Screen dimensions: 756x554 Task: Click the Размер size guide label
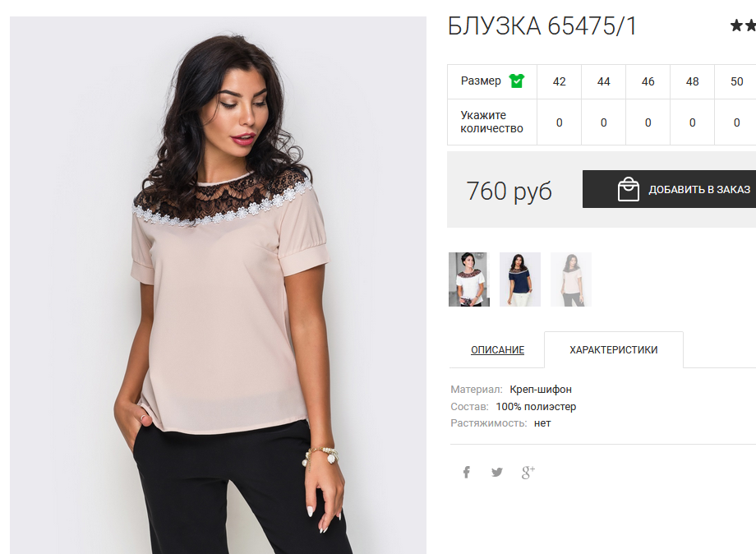tap(481, 81)
